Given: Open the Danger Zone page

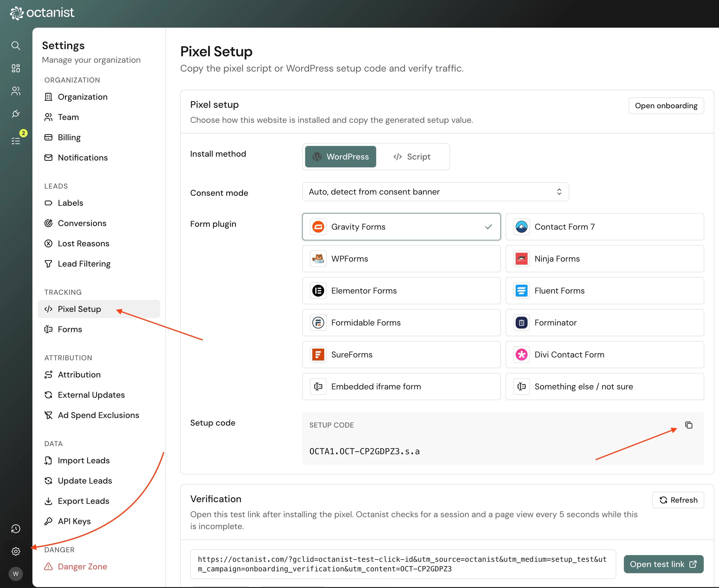Looking at the screenshot, I should 98,567.
